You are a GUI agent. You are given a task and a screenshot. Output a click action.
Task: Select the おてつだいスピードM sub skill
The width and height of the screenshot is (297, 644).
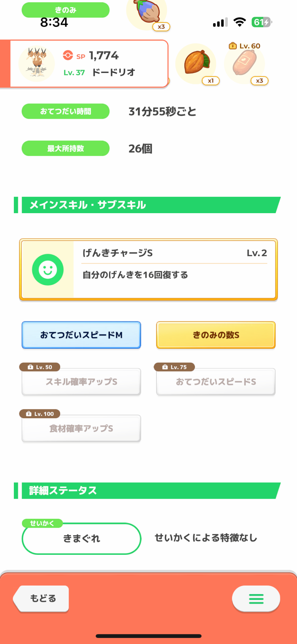point(81,335)
